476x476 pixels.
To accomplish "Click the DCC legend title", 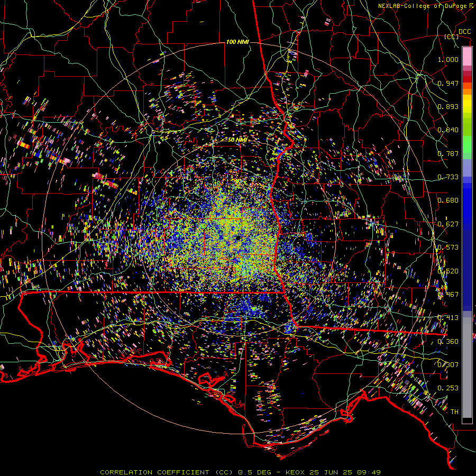I will [x=464, y=32].
